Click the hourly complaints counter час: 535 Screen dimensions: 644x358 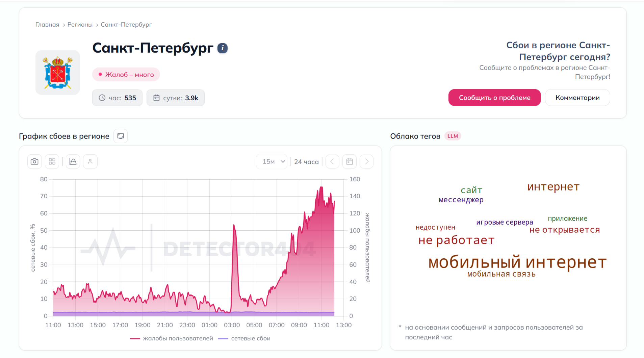[x=117, y=98]
